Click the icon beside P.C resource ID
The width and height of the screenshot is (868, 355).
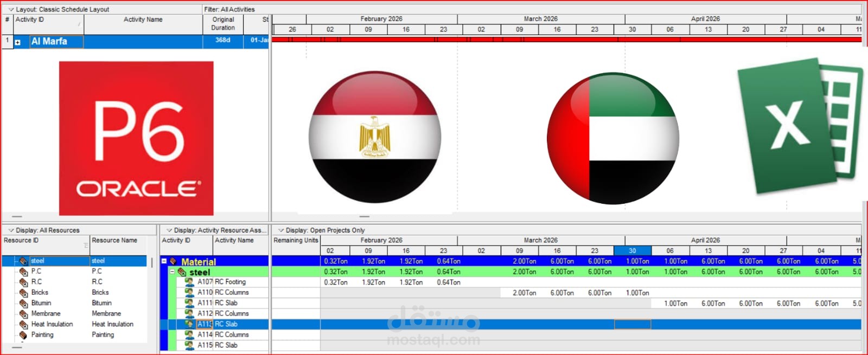click(23, 272)
